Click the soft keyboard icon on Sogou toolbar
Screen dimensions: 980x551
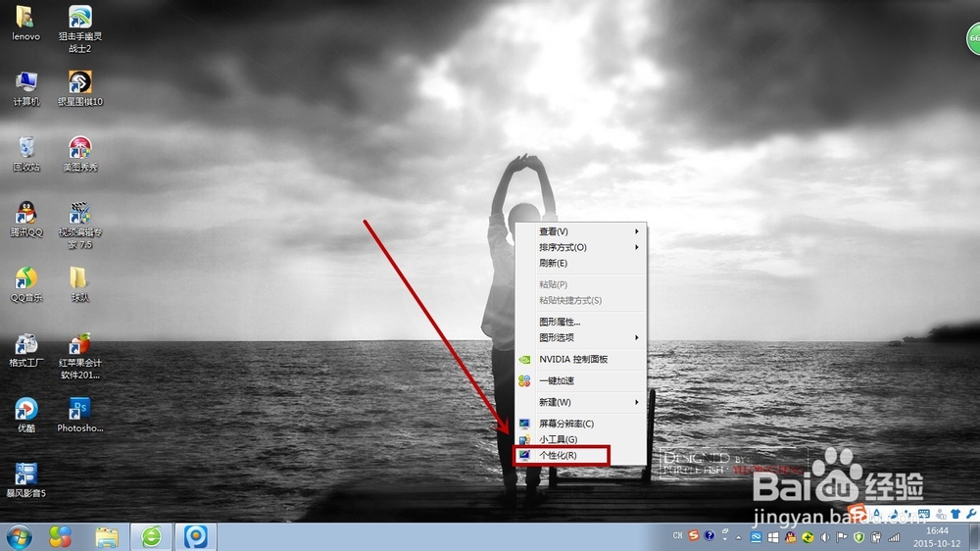point(923,514)
